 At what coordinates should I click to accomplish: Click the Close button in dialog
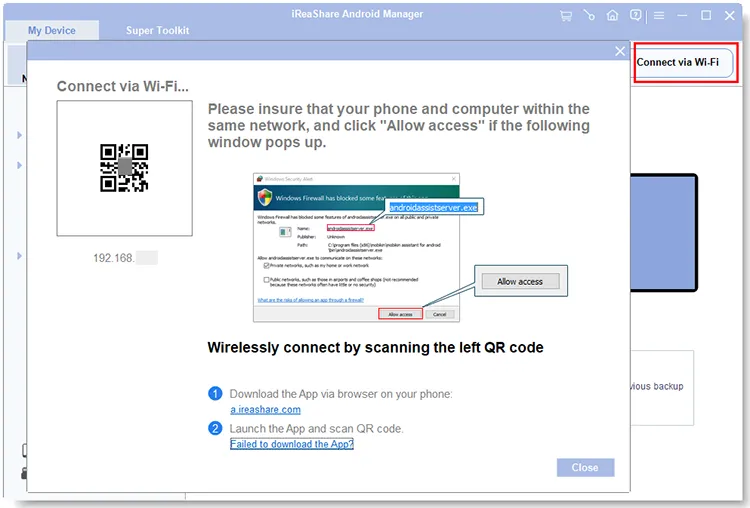coord(585,467)
